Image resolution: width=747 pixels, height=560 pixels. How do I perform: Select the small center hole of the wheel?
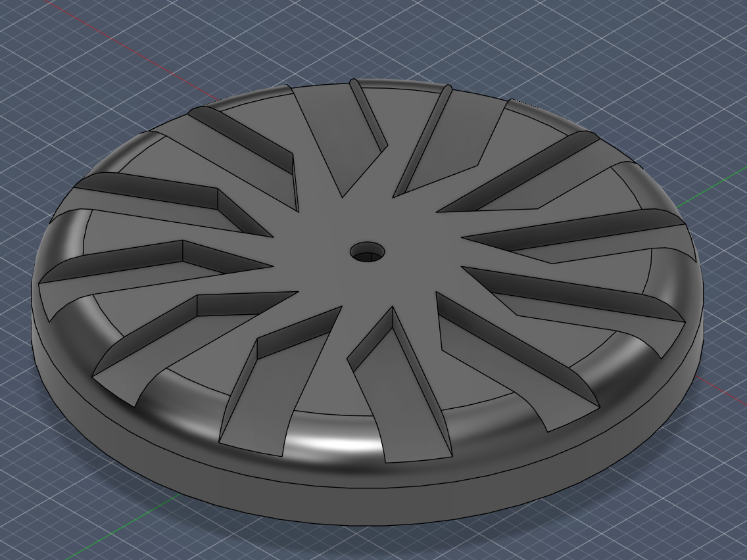pos(368,251)
